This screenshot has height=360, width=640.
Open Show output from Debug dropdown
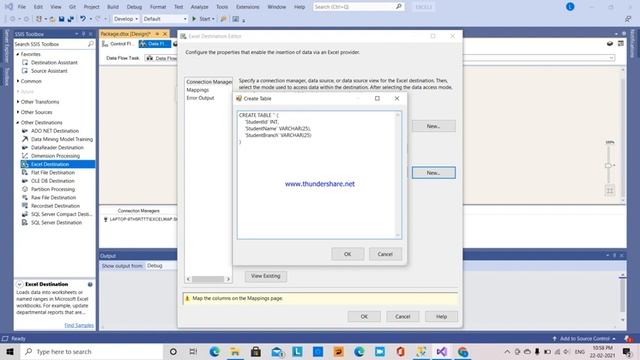coord(161,266)
